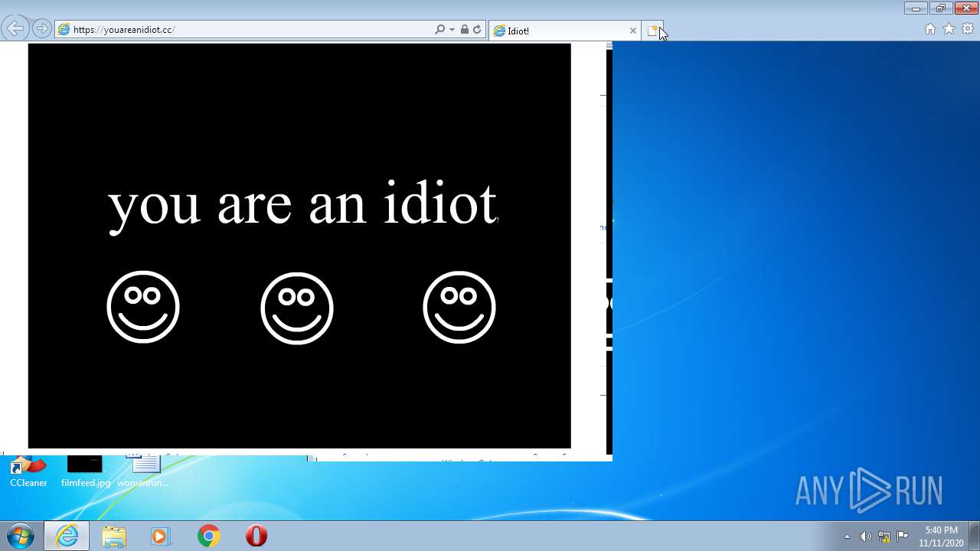Click the right smiley face
Image resolution: width=980 pixels, height=551 pixels.
pyautogui.click(x=459, y=308)
